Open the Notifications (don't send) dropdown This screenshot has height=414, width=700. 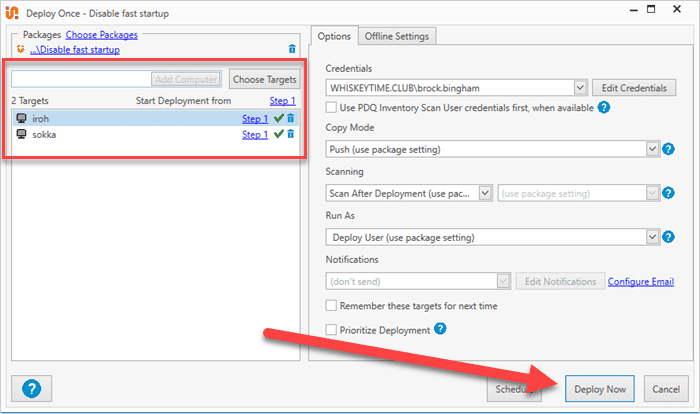[x=503, y=281]
